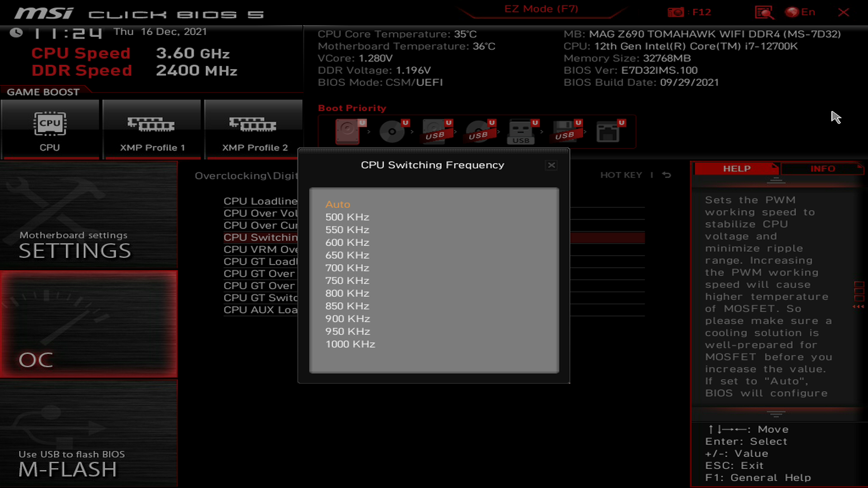
Task: Open the BIOS search magnifier icon
Action: coord(764,12)
